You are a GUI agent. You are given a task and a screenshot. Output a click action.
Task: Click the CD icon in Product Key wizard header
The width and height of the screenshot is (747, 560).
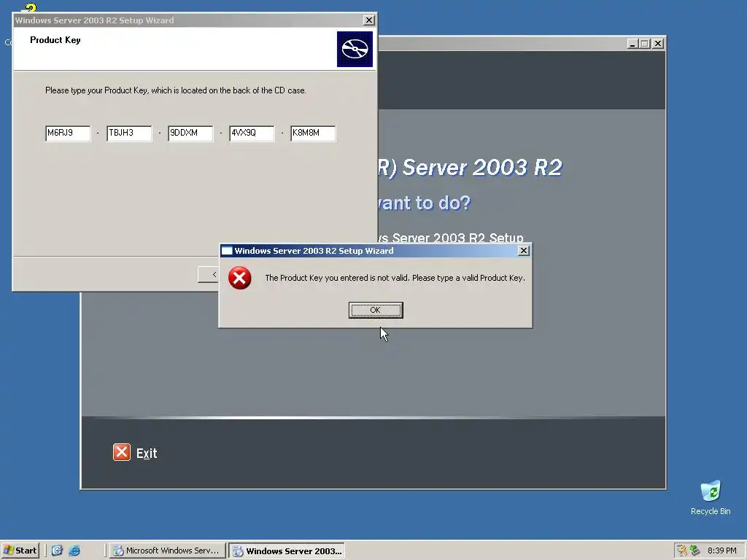coord(355,49)
